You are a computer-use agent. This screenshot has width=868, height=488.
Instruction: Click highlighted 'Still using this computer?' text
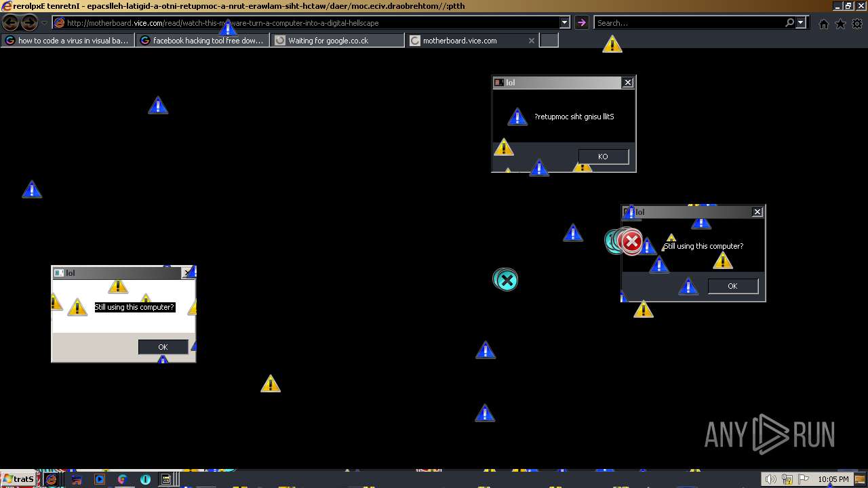[134, 308]
